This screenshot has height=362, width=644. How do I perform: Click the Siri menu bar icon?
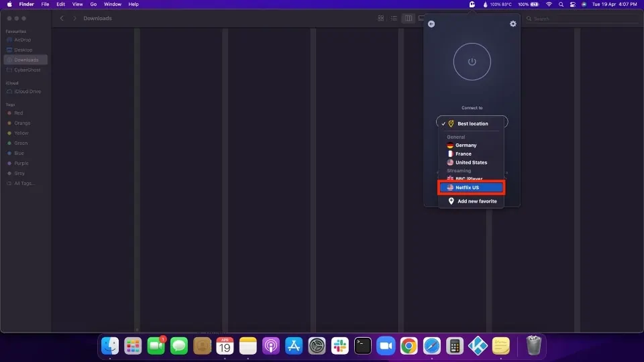[584, 5]
